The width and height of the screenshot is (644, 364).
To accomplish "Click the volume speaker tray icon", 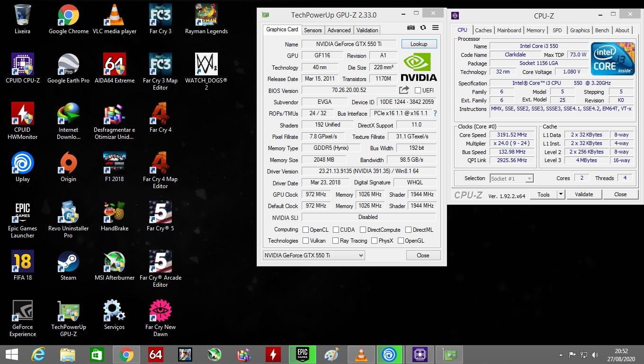I will coord(596,355).
